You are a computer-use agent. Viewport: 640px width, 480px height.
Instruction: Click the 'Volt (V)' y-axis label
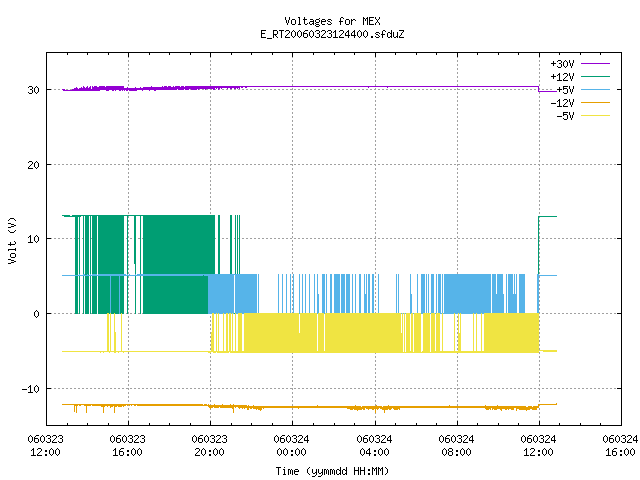(12, 240)
